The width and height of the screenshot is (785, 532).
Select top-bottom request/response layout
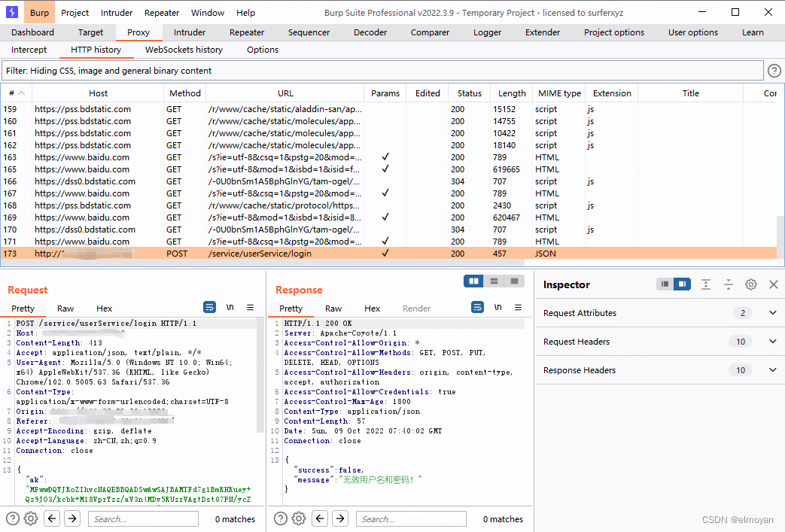(494, 281)
